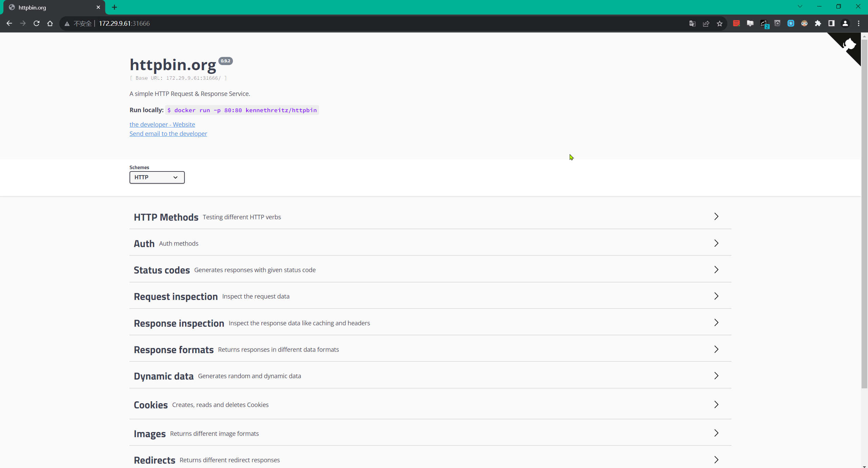This screenshot has width=868, height=468.
Task: Expand the HTTP Methods section chevron
Action: 716,217
